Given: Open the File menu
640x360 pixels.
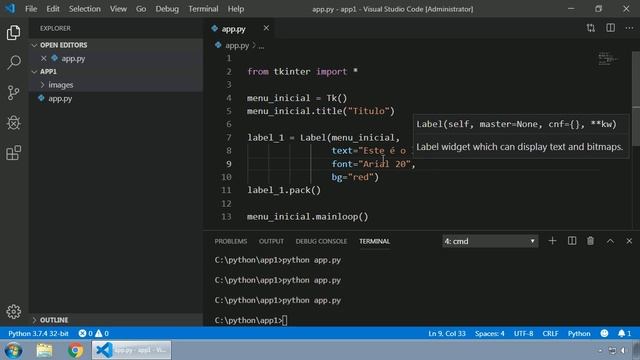Looking at the screenshot, I should 31,9.
